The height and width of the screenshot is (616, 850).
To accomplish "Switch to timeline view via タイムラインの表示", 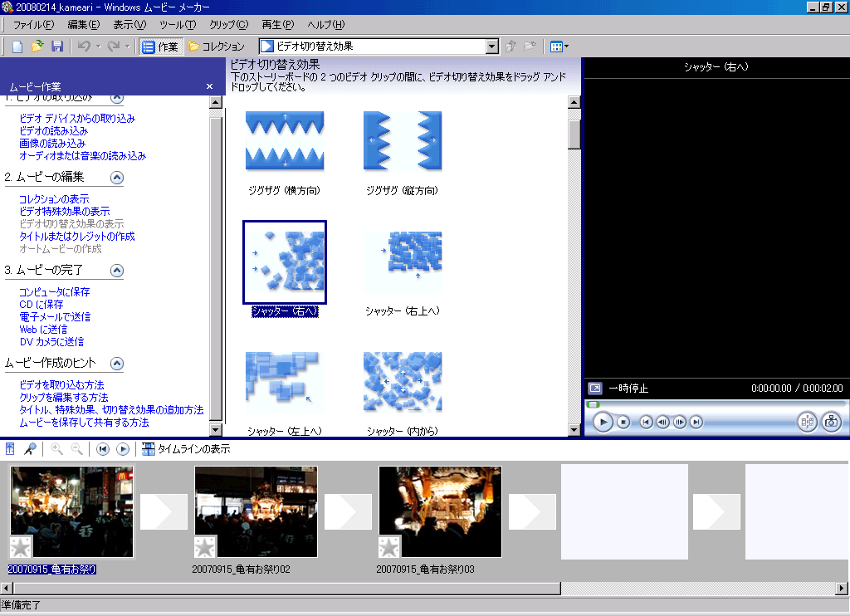I will point(186,449).
